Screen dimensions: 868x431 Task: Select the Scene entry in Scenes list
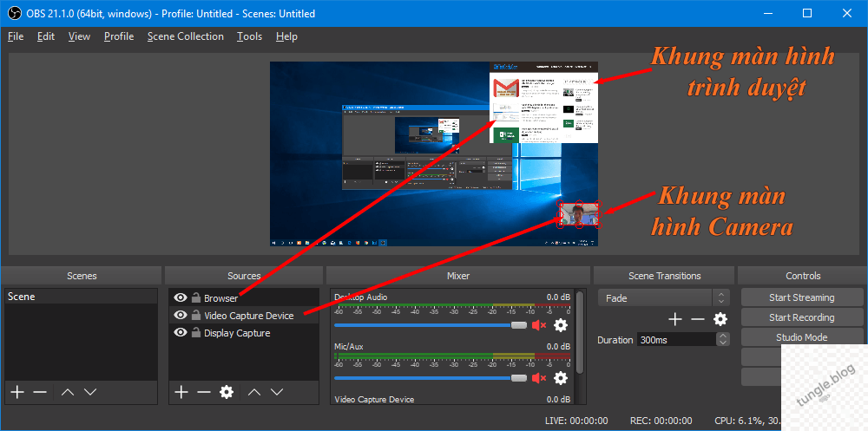(x=81, y=297)
